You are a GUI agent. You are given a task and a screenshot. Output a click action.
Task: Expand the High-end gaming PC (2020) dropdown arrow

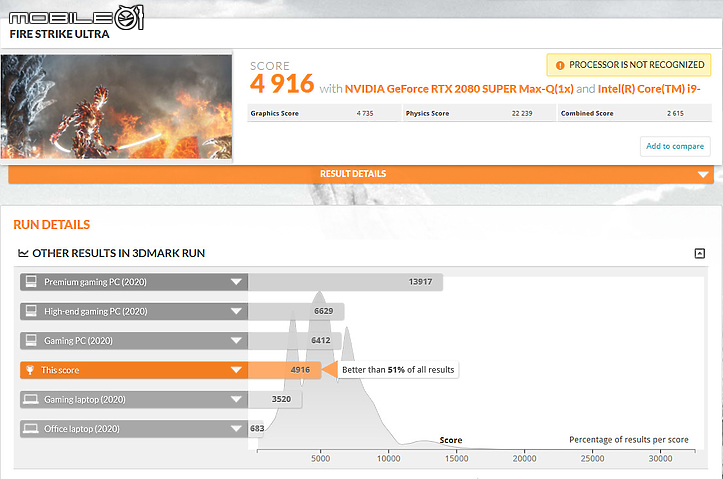pos(236,311)
